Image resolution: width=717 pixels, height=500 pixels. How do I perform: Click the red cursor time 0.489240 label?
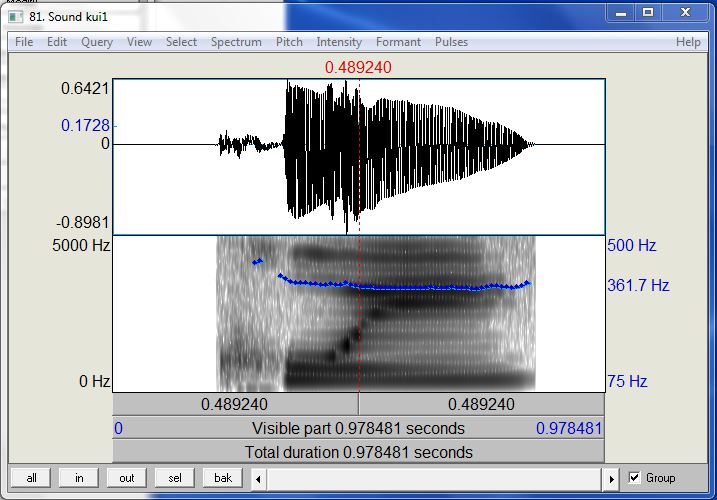[358, 68]
